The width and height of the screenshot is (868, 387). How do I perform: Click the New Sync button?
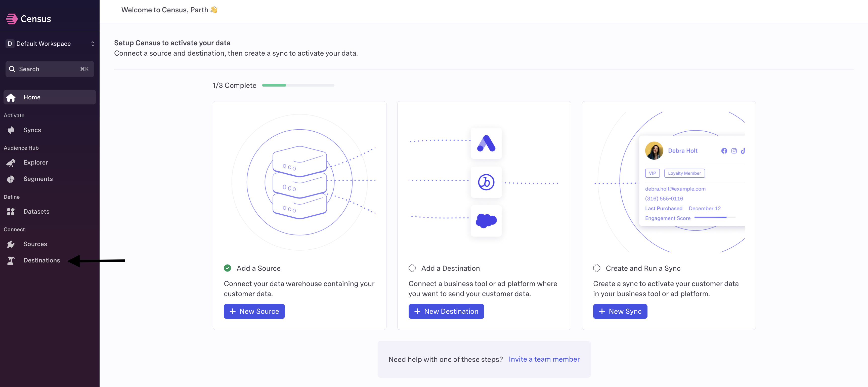[x=620, y=312]
